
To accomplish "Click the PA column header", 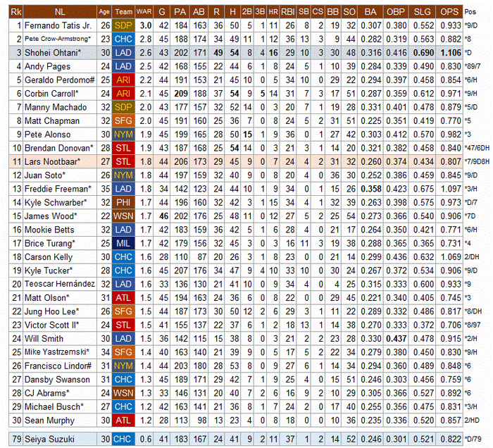I will click(x=180, y=12).
